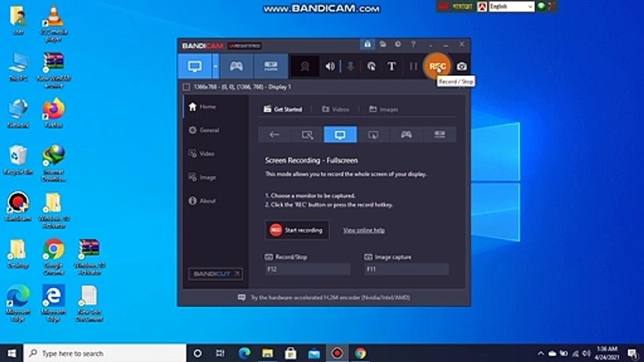Image resolution: width=644 pixels, height=362 pixels.
Task: Click the BANDICUT button
Action: pyautogui.click(x=215, y=274)
